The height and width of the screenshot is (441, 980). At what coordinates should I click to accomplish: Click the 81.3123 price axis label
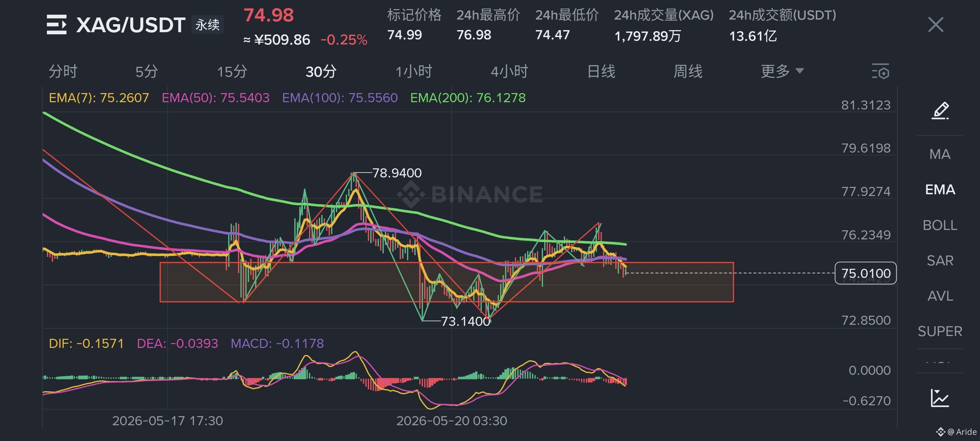[x=866, y=105]
